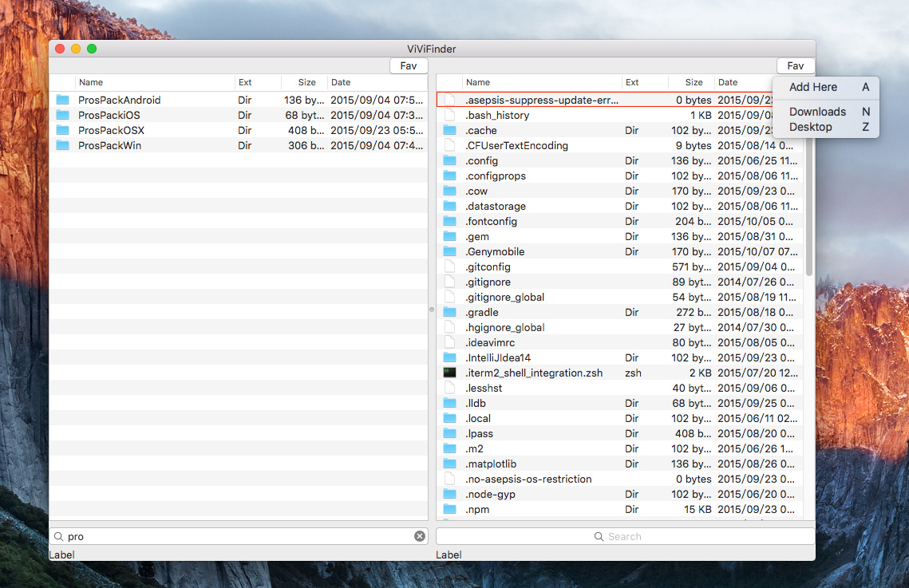Click the .configprops folder icon
This screenshot has width=909, height=588.
pos(450,176)
